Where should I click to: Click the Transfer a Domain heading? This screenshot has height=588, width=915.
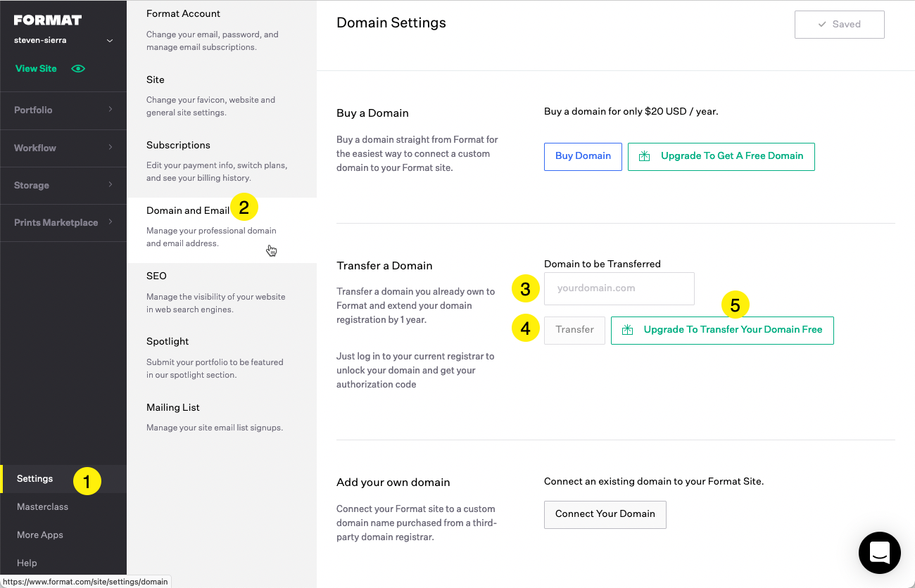384,266
